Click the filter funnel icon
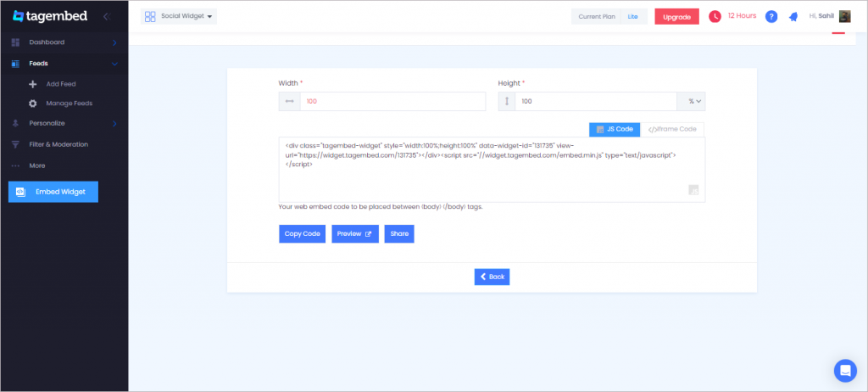This screenshot has width=868, height=392. click(15, 144)
